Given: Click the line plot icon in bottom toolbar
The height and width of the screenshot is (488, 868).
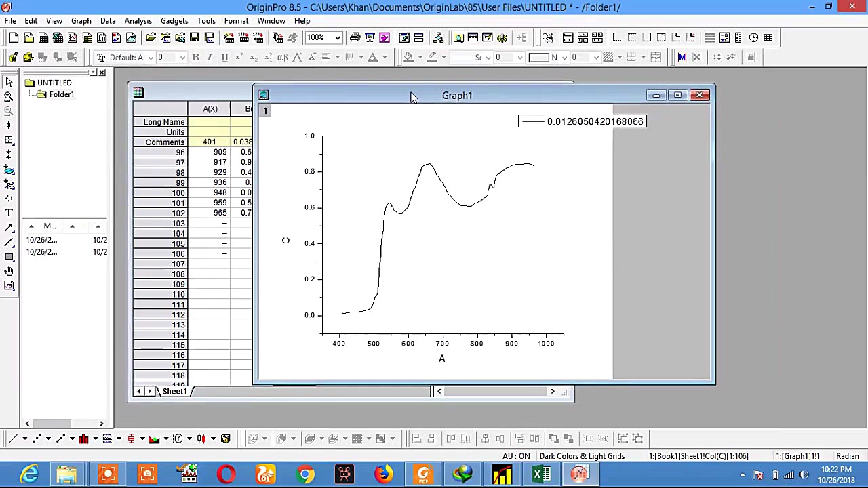Looking at the screenshot, I should pos(13,439).
